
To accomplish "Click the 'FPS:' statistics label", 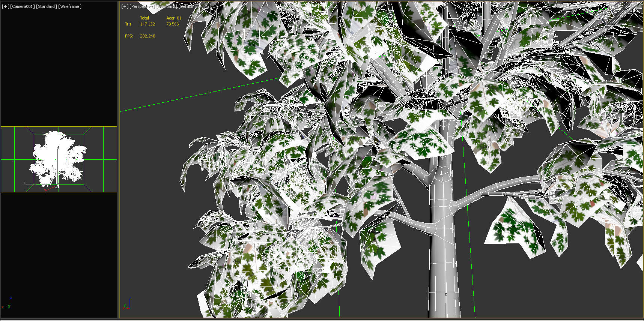I will 129,36.
